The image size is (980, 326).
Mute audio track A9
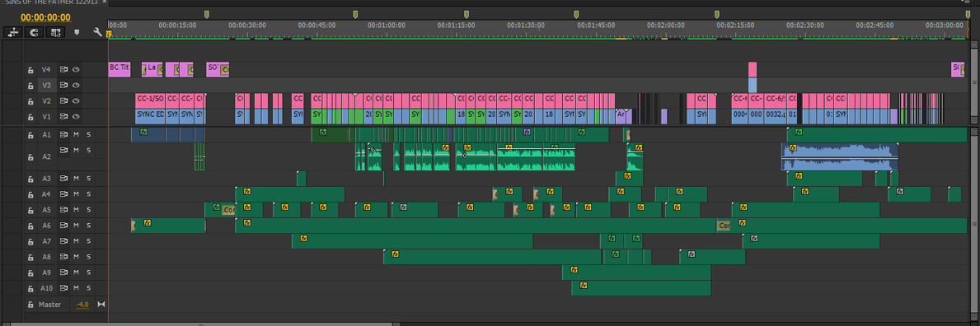point(77,272)
